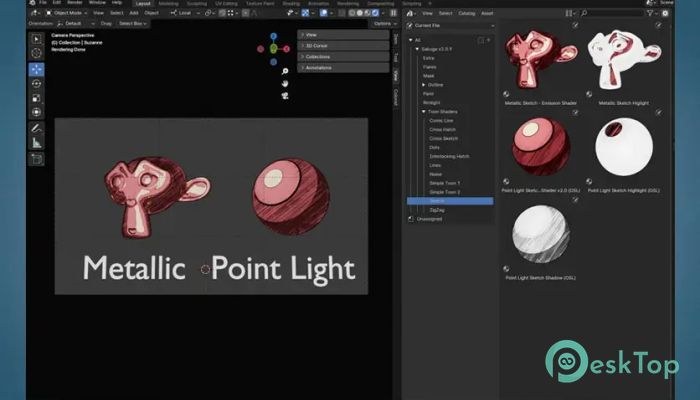This screenshot has width=700, height=400.
Task: Switch to rendered viewport shading
Action: click(x=375, y=13)
